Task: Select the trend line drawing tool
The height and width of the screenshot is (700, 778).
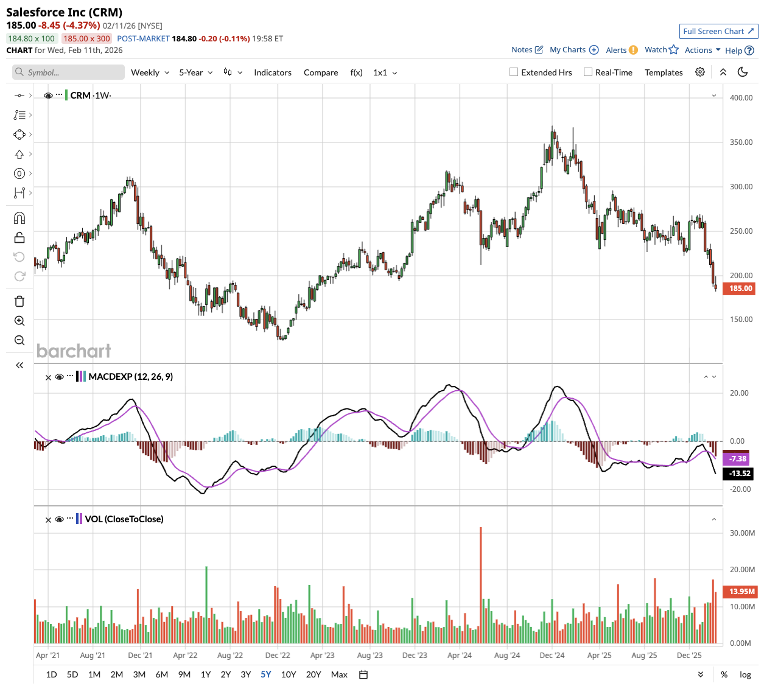Action: click(19, 96)
